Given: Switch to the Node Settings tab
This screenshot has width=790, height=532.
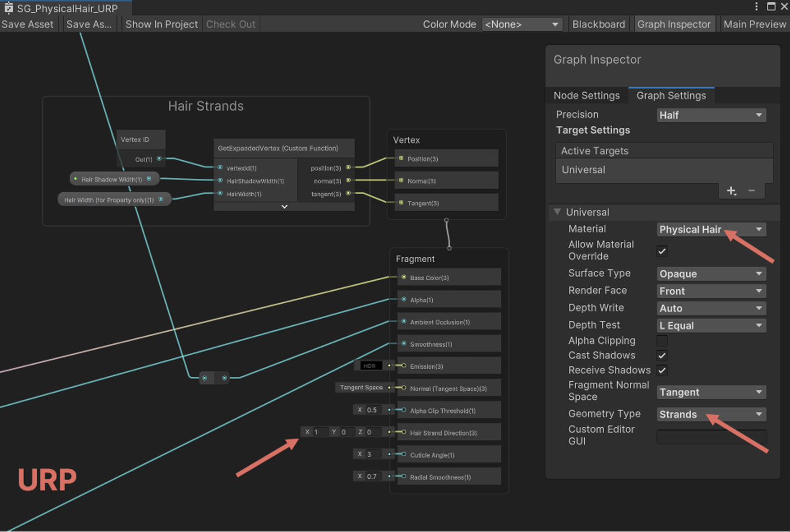Looking at the screenshot, I should (x=586, y=95).
